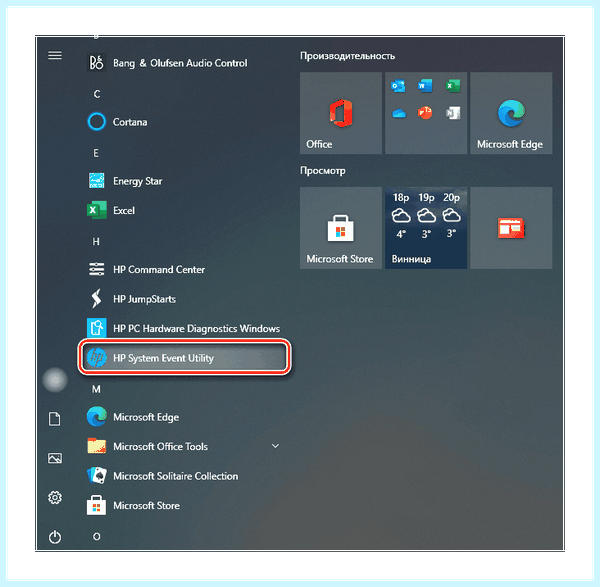Open Pictures from the left sidebar

click(x=55, y=458)
